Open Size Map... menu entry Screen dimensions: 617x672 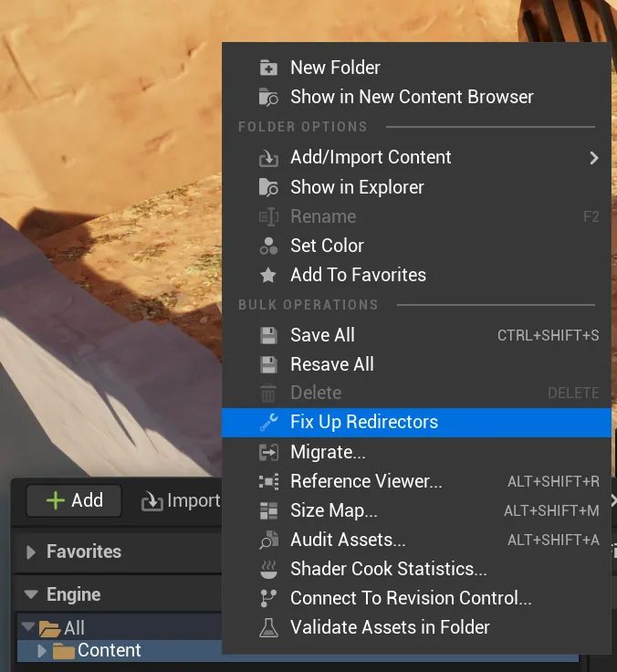point(416,511)
